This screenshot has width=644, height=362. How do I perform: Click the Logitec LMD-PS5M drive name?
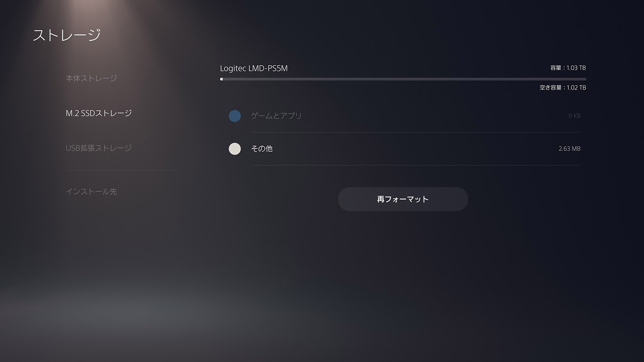tap(254, 69)
